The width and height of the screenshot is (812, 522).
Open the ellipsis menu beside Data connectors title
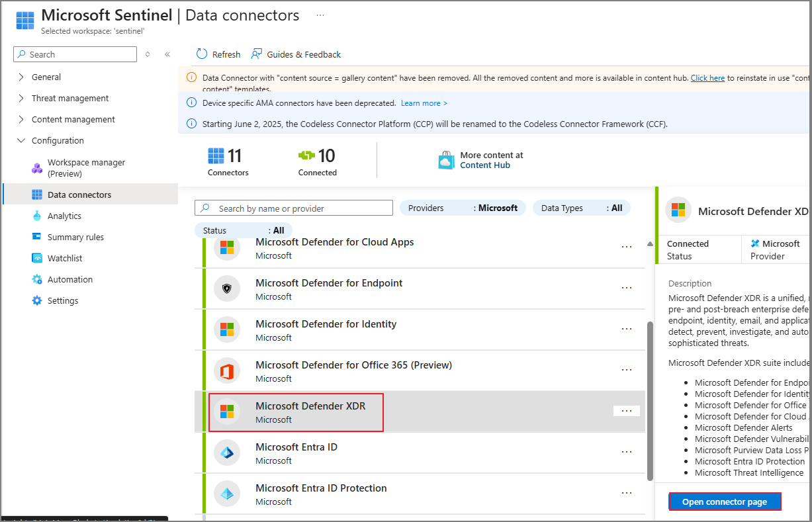click(x=320, y=15)
